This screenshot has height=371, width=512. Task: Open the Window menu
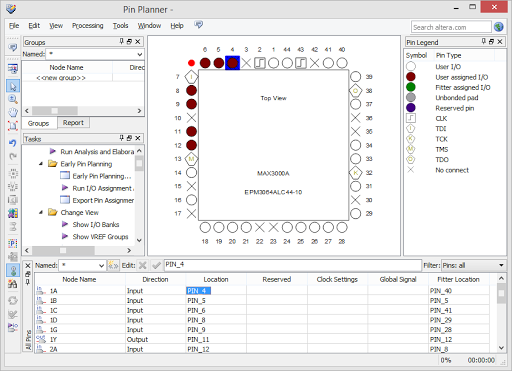pos(149,26)
